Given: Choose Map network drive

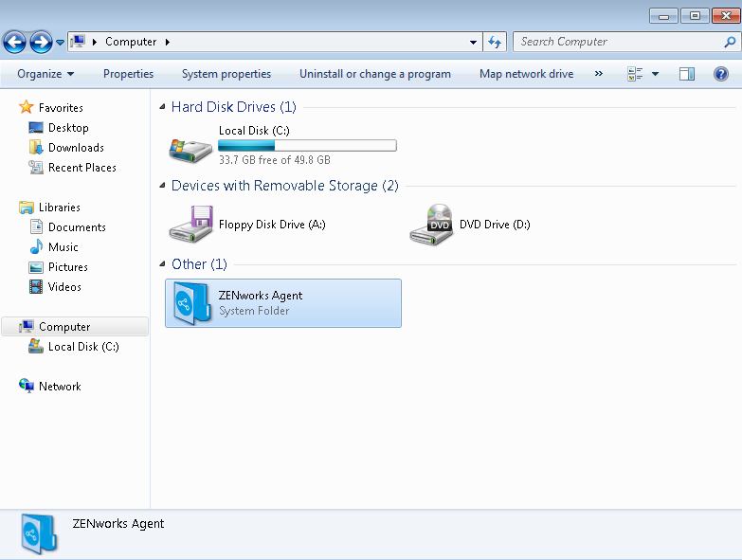Looking at the screenshot, I should (x=526, y=74).
